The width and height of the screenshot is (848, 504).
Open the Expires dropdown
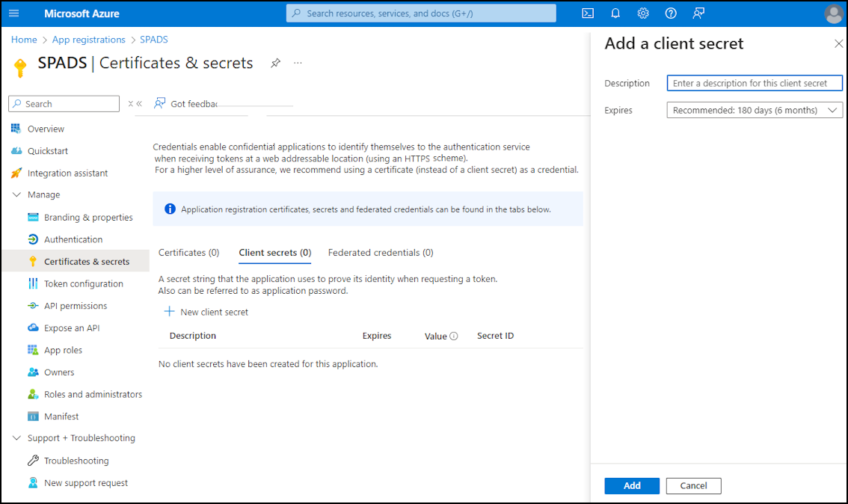(x=755, y=111)
